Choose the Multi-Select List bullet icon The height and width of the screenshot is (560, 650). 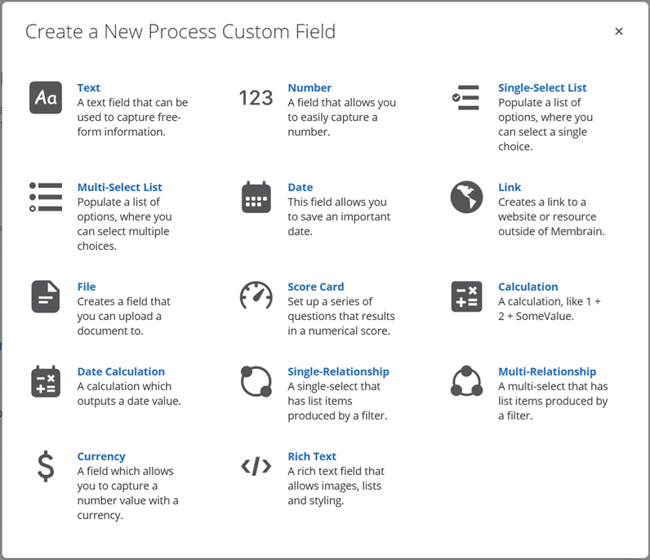click(x=46, y=197)
